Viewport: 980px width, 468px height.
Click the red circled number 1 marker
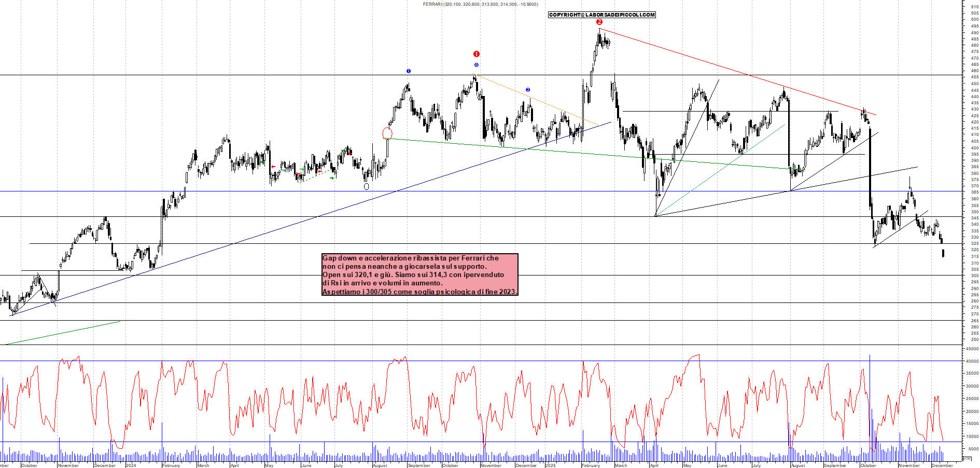(x=477, y=54)
